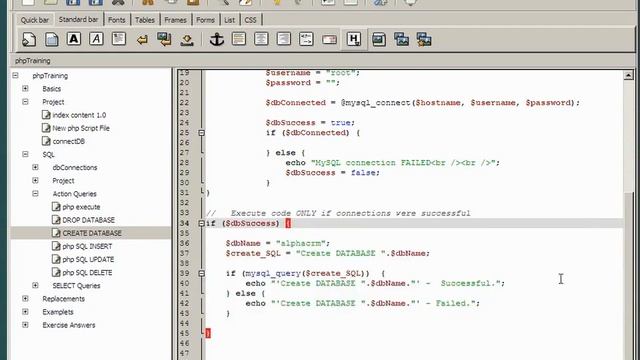This screenshot has width=640, height=360.
Task: Insert a Paragraph tag from the toolbar
Action: coord(119,39)
